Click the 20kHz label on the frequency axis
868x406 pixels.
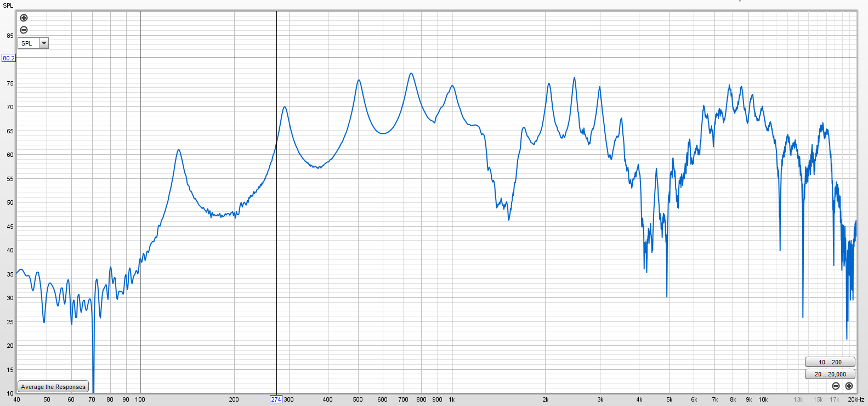click(856, 399)
